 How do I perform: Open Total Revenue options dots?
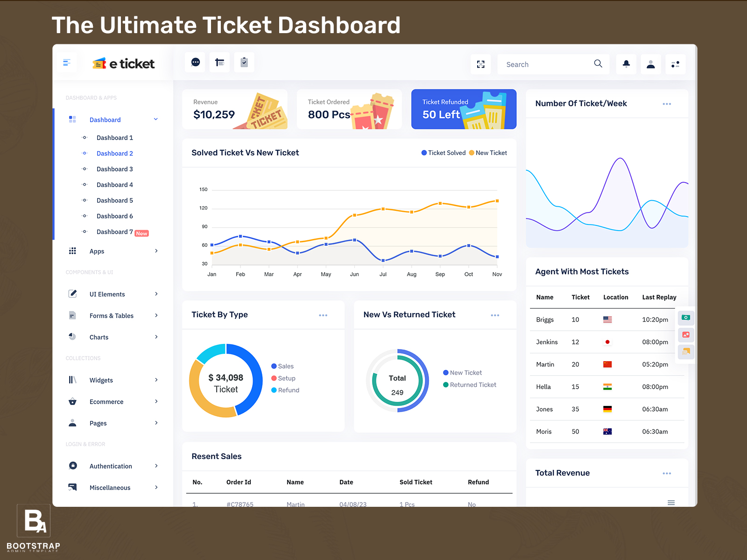pyautogui.click(x=667, y=473)
